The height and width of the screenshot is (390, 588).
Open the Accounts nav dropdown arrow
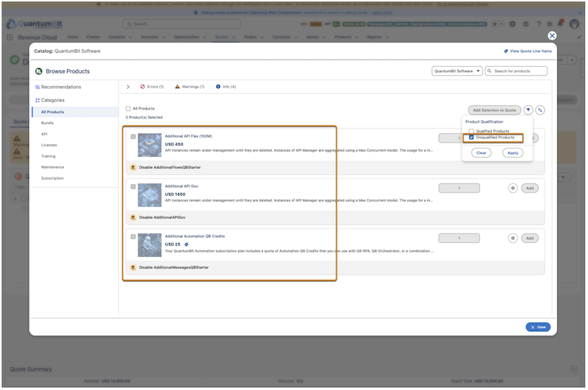[163, 37]
